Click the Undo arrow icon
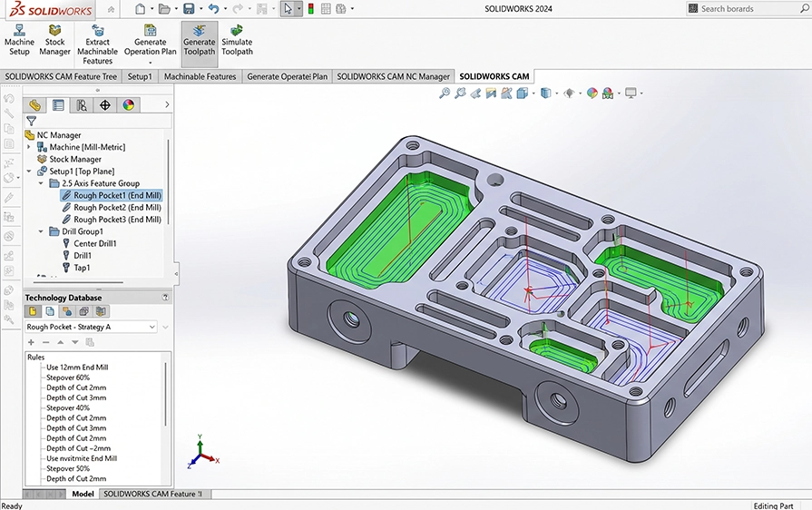 click(213, 9)
